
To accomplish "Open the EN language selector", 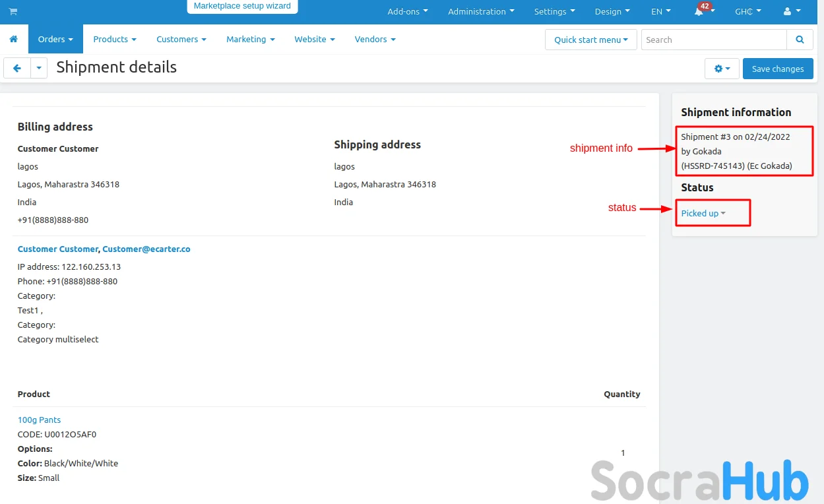I will pyautogui.click(x=660, y=12).
